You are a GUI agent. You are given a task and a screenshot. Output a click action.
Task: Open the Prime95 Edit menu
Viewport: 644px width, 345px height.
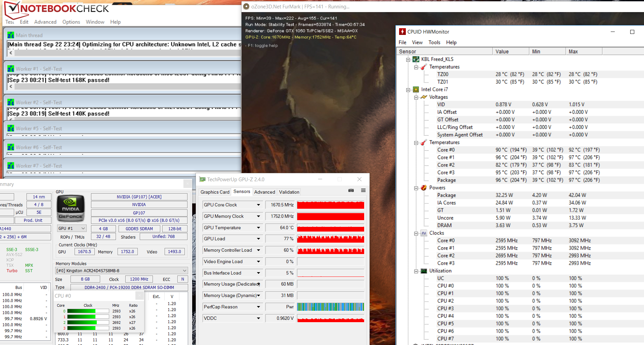click(24, 22)
